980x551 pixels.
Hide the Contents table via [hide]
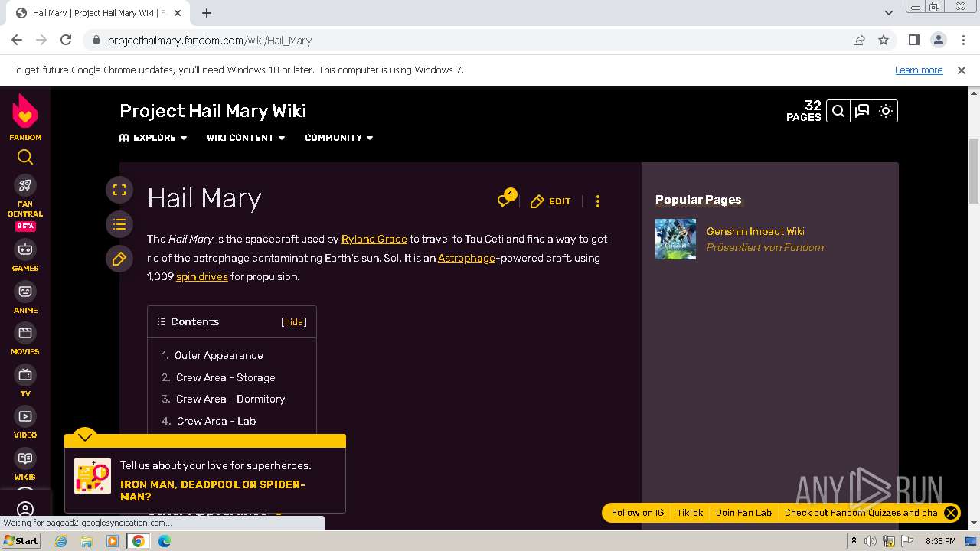click(294, 322)
